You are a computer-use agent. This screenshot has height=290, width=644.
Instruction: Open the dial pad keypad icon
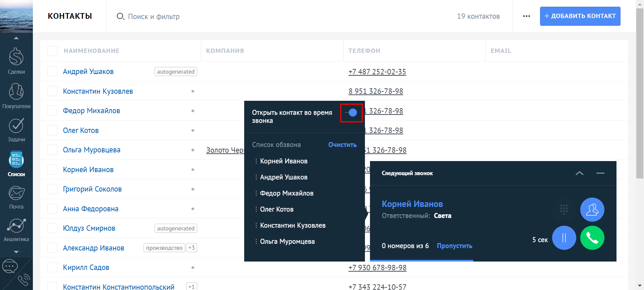tap(564, 210)
